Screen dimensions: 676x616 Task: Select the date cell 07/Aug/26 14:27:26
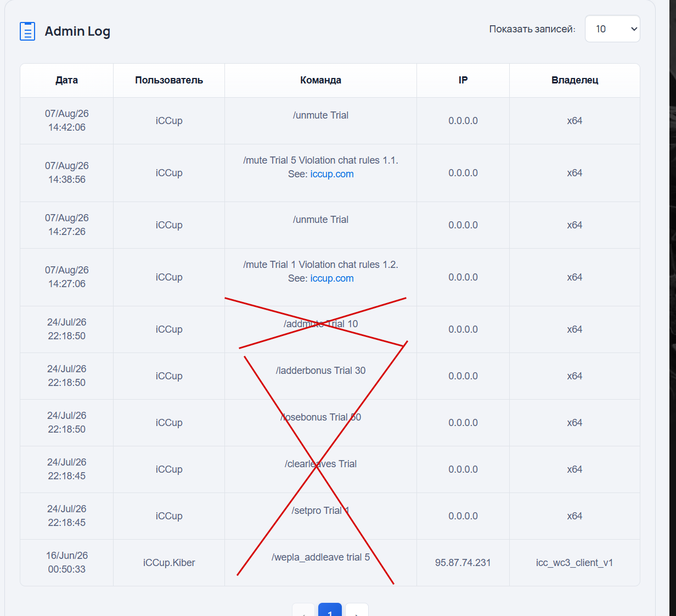tap(67, 225)
